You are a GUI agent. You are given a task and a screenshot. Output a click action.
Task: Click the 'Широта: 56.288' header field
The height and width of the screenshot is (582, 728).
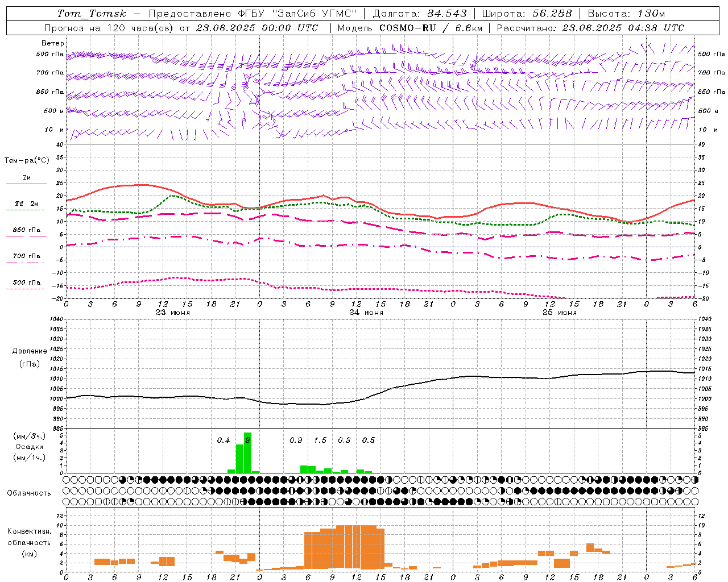tap(527, 14)
